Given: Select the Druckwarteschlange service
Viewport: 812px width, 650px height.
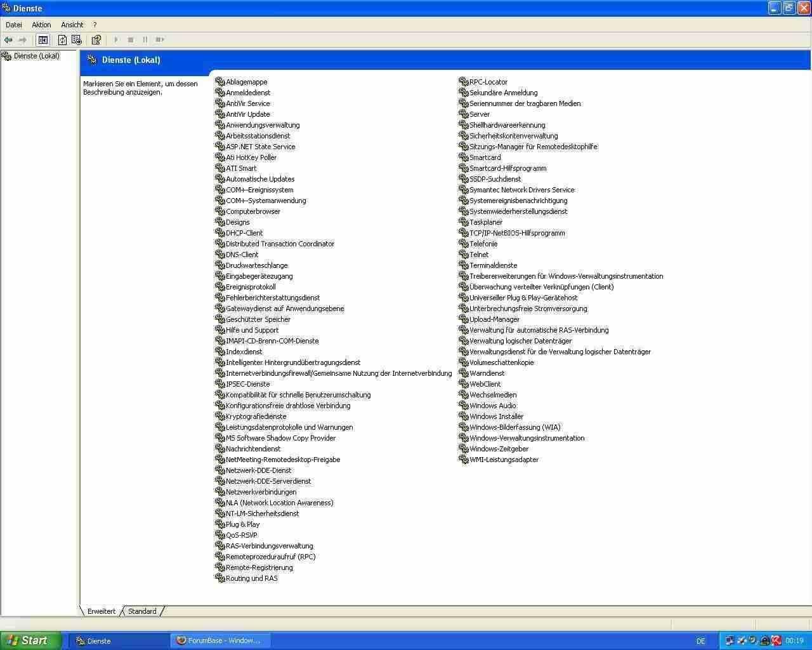Looking at the screenshot, I should coord(257,265).
